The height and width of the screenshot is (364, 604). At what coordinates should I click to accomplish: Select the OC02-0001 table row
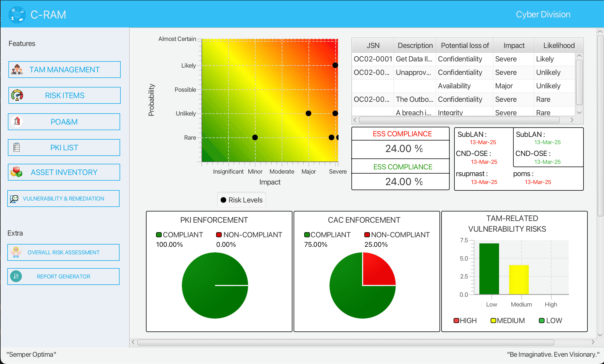[373, 59]
